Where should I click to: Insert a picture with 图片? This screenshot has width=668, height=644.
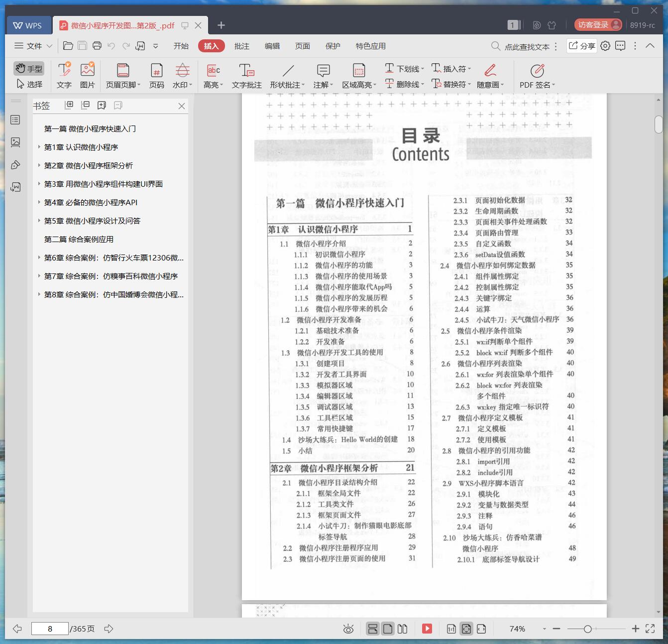tap(88, 76)
